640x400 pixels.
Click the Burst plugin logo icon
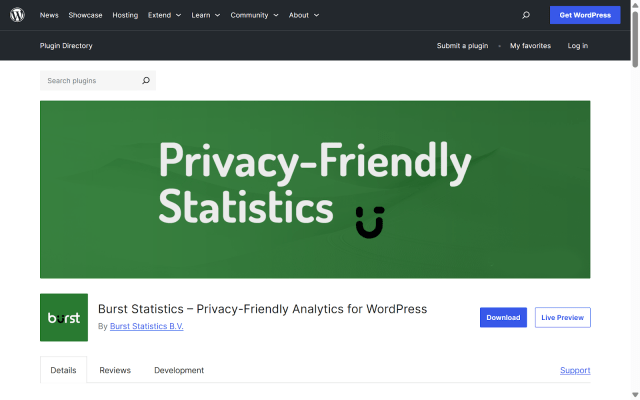(x=64, y=318)
